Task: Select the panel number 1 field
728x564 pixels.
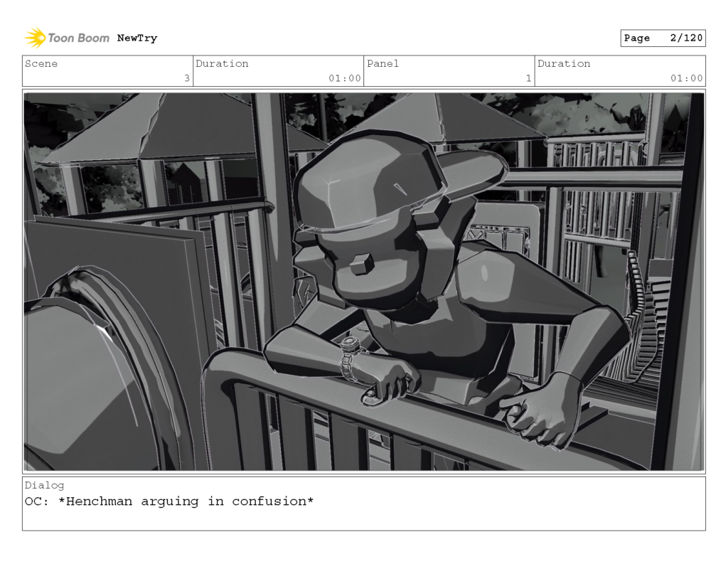Action: click(x=528, y=78)
